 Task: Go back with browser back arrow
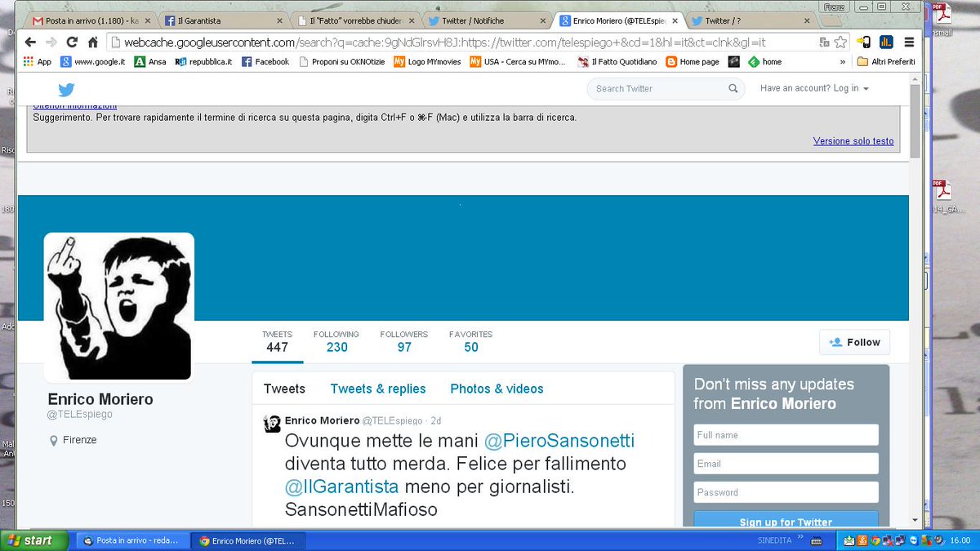30,42
